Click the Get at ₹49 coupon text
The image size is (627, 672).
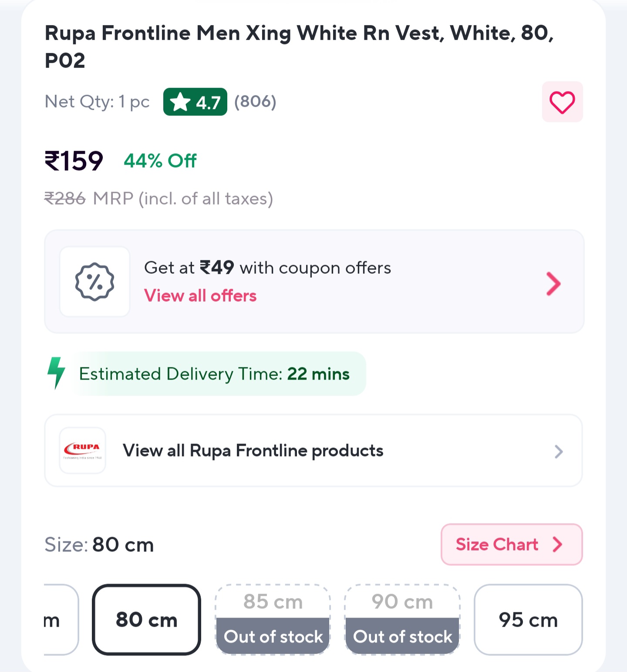[267, 268]
